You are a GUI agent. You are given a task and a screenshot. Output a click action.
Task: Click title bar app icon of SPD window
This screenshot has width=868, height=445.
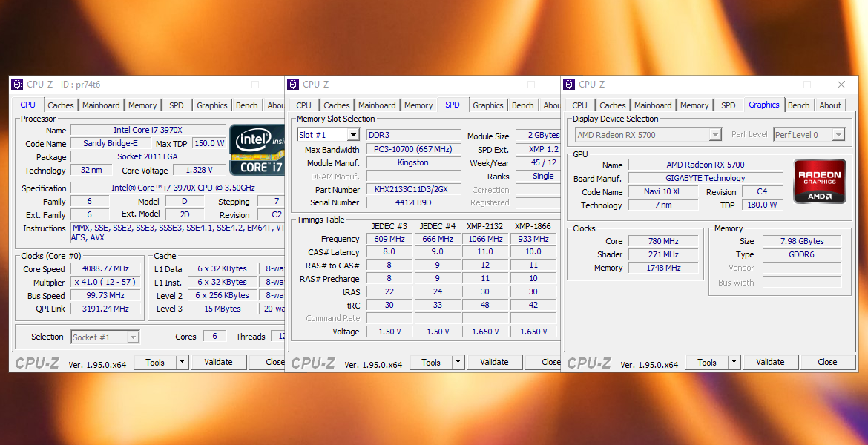(294, 85)
